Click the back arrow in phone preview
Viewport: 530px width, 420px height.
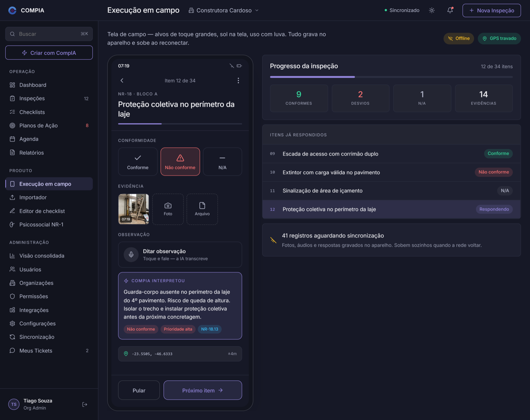122,80
